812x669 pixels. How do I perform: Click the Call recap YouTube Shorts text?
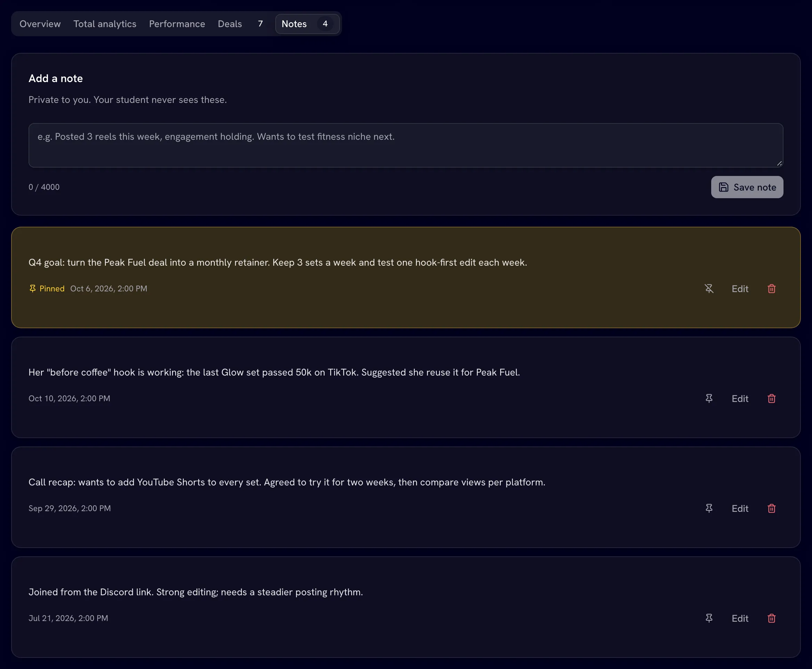coord(287,482)
